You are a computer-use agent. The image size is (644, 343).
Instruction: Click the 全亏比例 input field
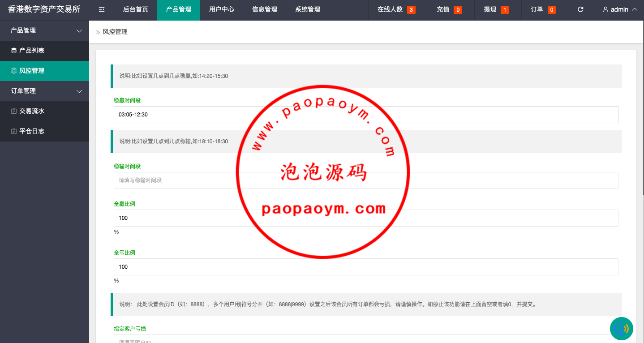coord(366,267)
